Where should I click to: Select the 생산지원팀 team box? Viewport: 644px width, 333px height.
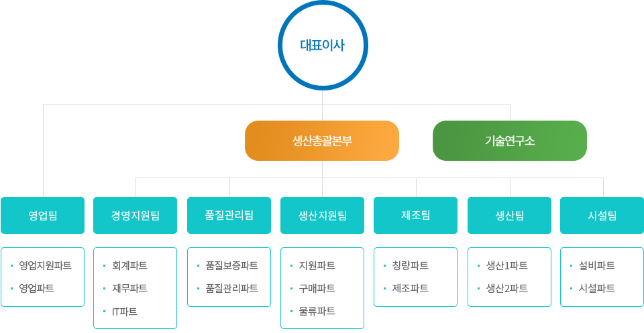pos(323,215)
